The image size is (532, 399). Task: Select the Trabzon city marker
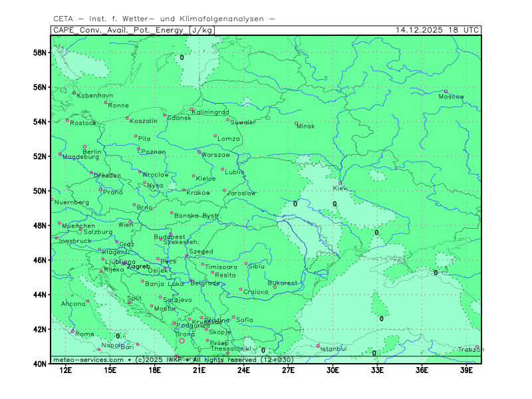tap(477, 347)
